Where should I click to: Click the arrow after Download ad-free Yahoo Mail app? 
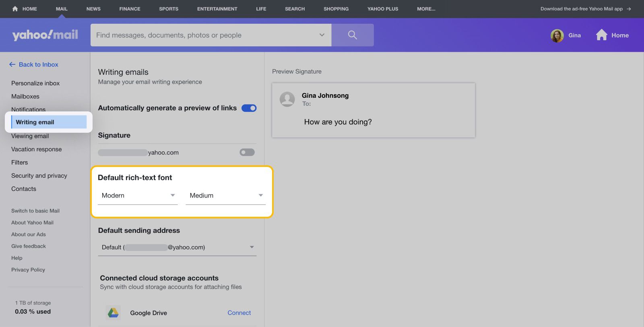(x=629, y=9)
